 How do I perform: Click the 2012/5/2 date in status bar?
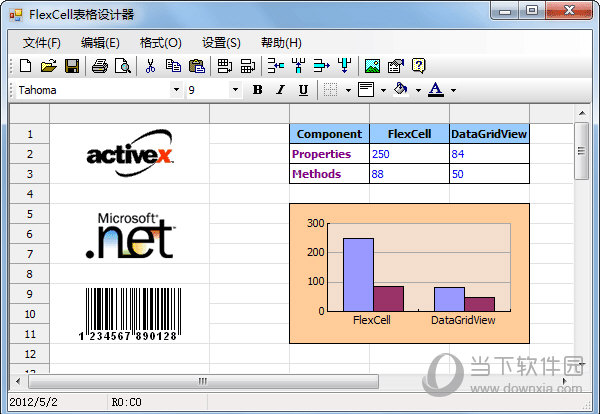33,402
